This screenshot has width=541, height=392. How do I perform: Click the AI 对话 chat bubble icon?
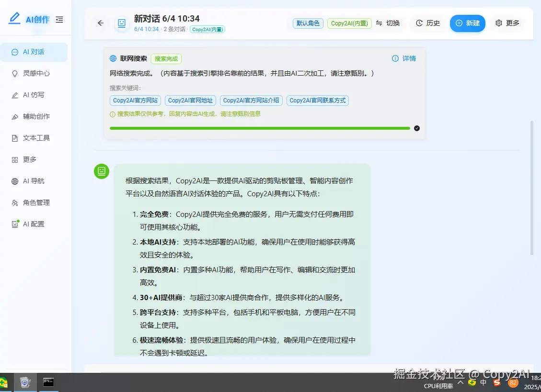coord(15,52)
